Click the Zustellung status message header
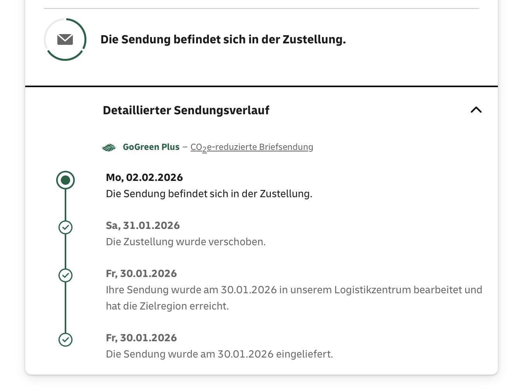This screenshot has width=532, height=392. (x=223, y=39)
